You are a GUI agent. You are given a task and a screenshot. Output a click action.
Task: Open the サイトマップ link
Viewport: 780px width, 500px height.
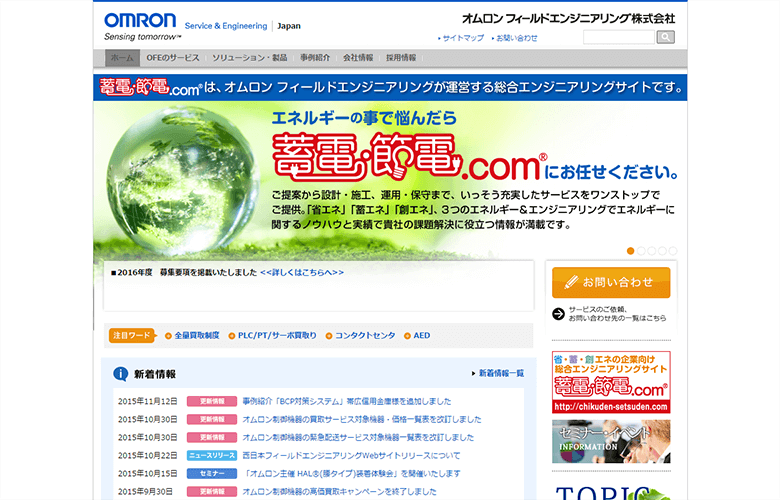tap(463, 38)
